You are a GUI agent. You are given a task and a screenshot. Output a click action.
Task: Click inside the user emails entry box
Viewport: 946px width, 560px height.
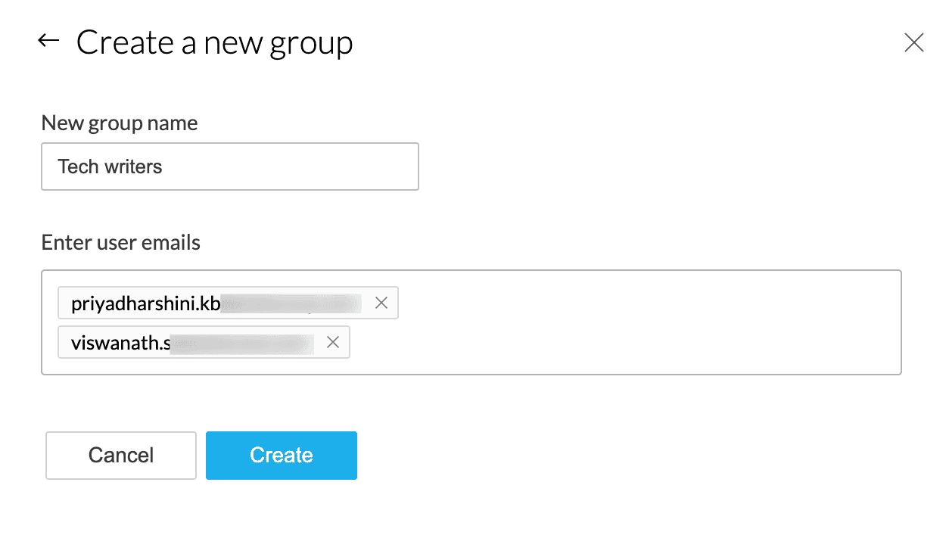[x=605, y=322]
